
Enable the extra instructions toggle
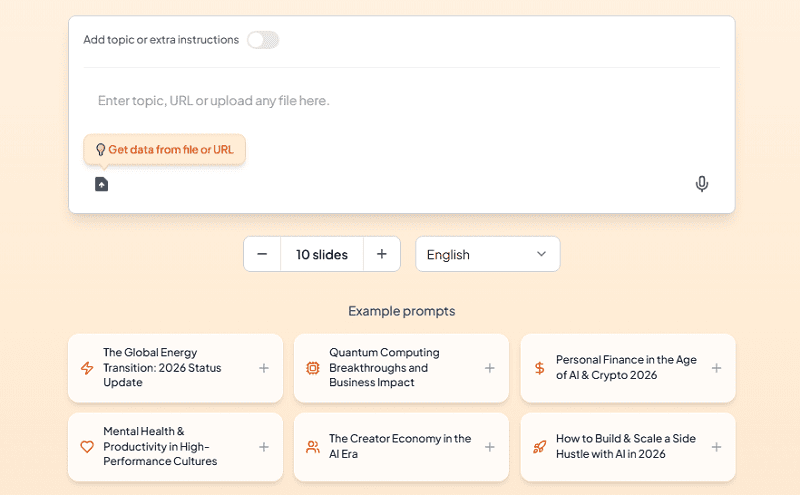pyautogui.click(x=263, y=40)
